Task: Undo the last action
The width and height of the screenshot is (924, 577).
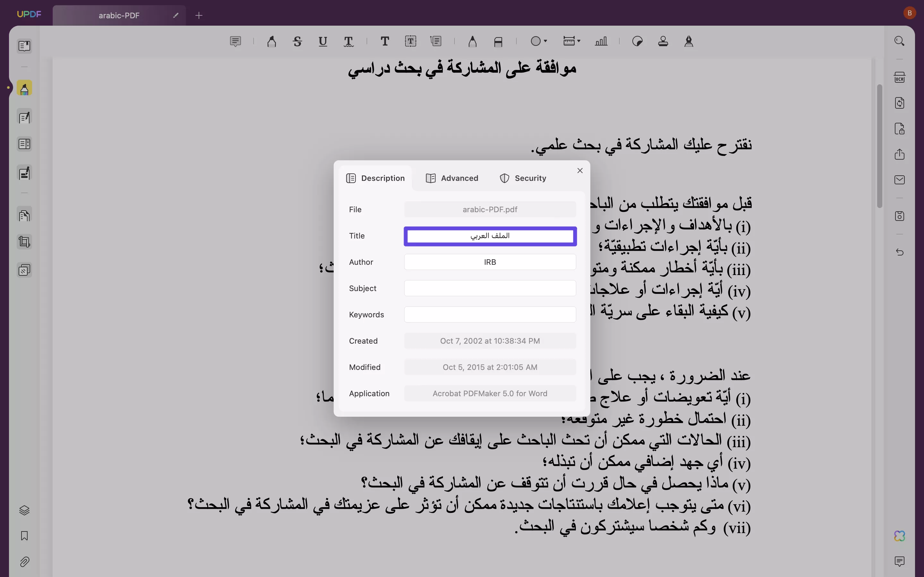Action: point(900,252)
